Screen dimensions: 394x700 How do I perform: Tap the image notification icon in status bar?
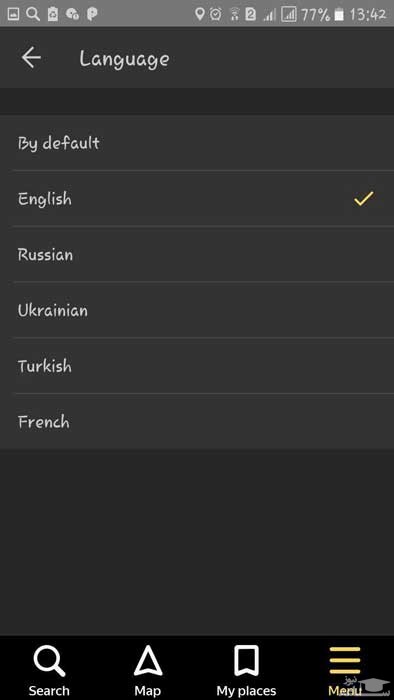[x=13, y=14]
